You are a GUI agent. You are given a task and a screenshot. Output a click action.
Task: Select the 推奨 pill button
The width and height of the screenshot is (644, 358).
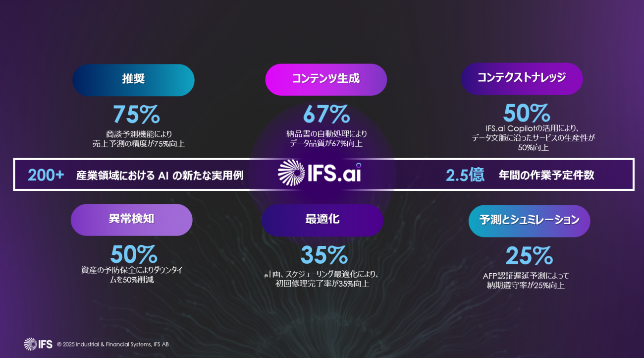pos(133,80)
